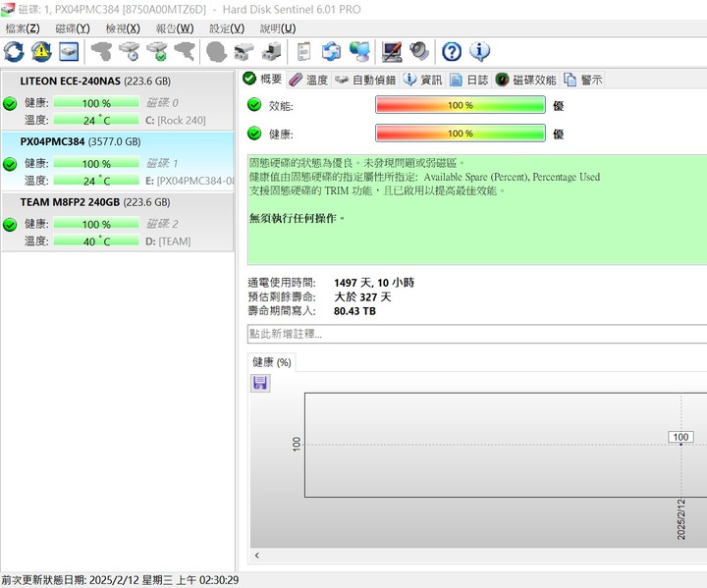Click the refresh disk status toolbar icon
707x588 pixels.
click(14, 51)
